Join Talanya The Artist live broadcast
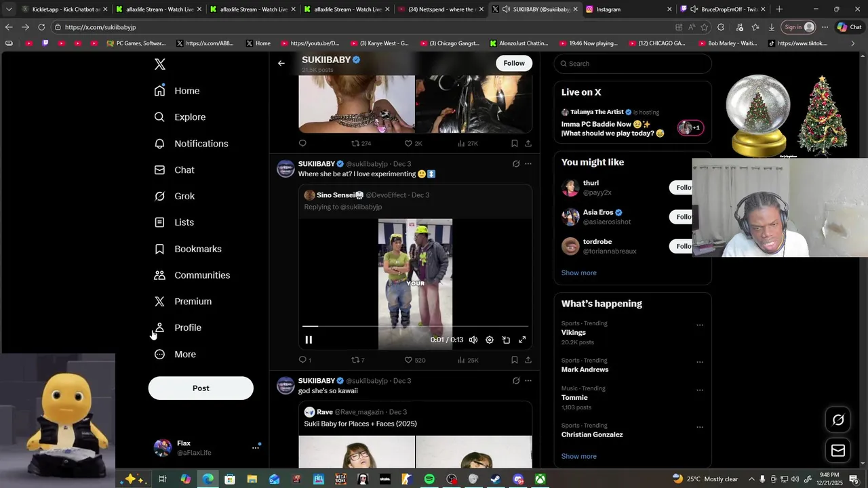Image resolution: width=868 pixels, height=488 pixels. point(633,123)
